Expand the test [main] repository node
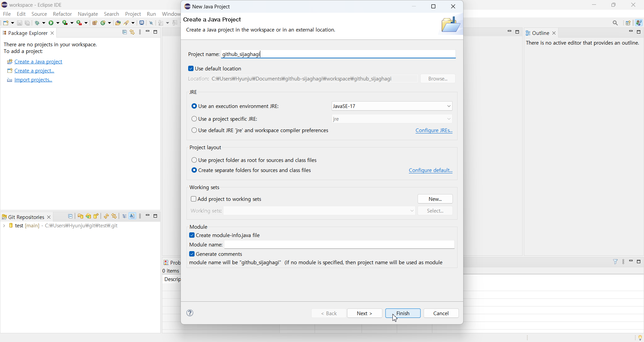This screenshot has width=644, height=342. pos(4,226)
